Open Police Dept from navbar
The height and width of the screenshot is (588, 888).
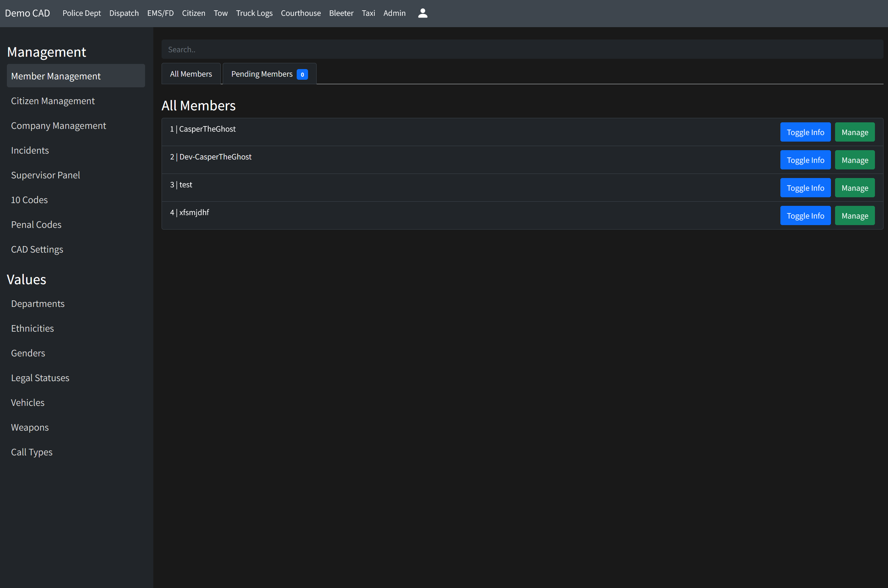pyautogui.click(x=81, y=13)
